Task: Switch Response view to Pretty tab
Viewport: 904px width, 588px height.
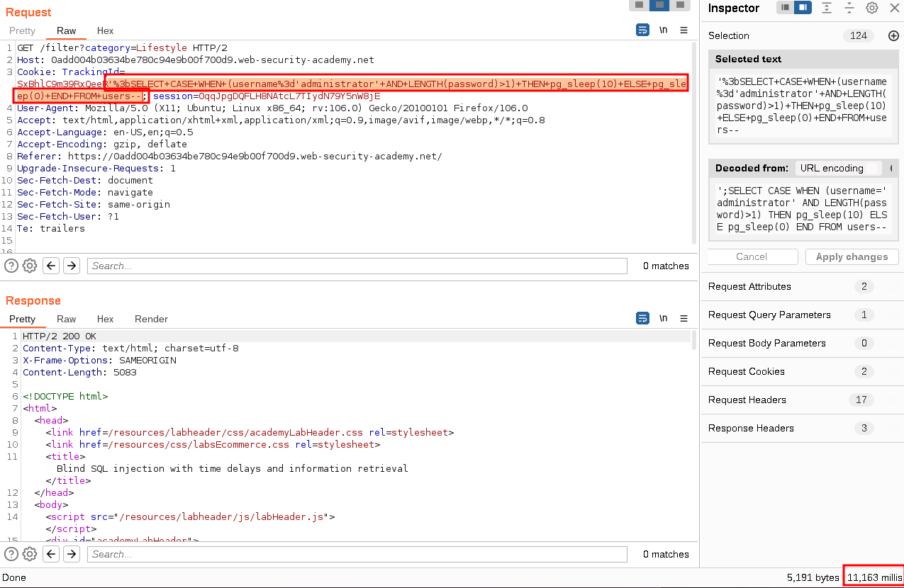Action: [22, 319]
